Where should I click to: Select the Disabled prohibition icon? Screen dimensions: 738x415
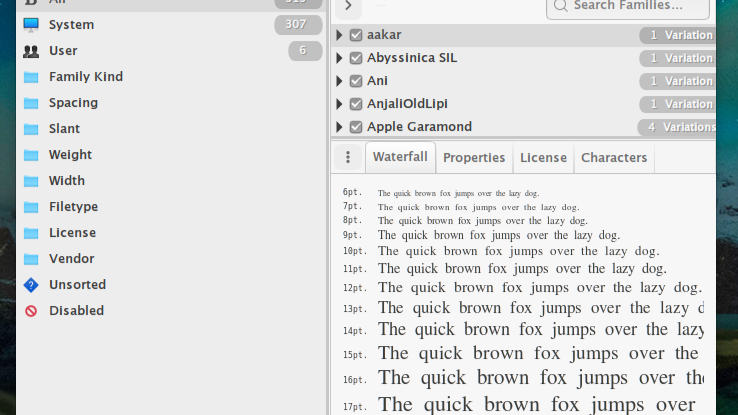pyautogui.click(x=31, y=311)
